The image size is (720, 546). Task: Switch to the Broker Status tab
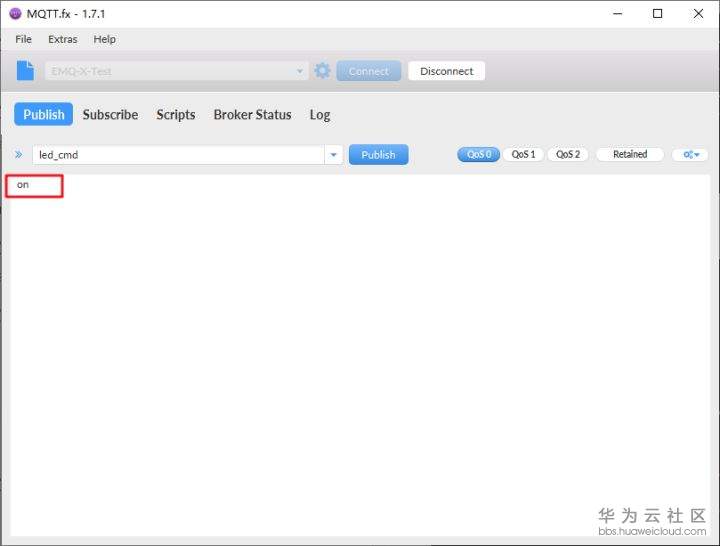tap(253, 114)
